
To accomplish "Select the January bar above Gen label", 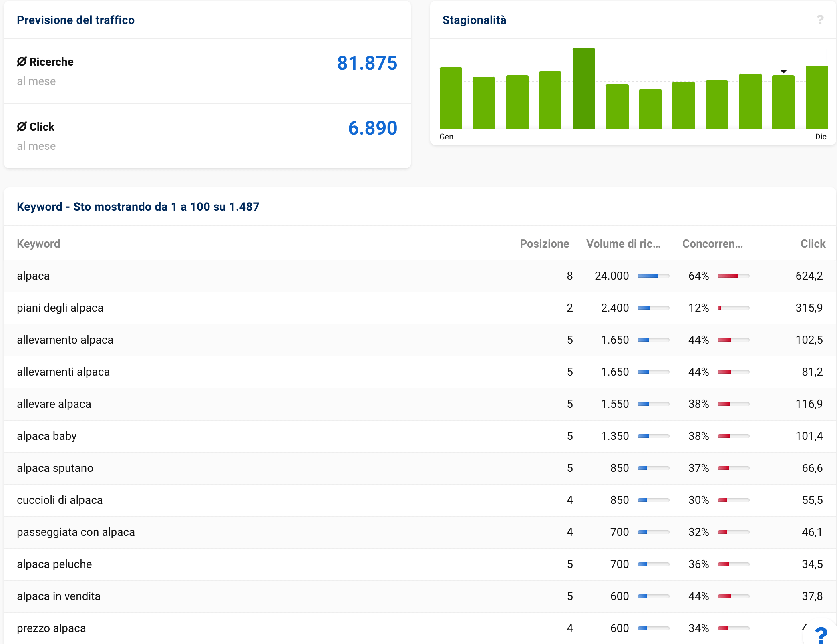I will pyautogui.click(x=451, y=98).
